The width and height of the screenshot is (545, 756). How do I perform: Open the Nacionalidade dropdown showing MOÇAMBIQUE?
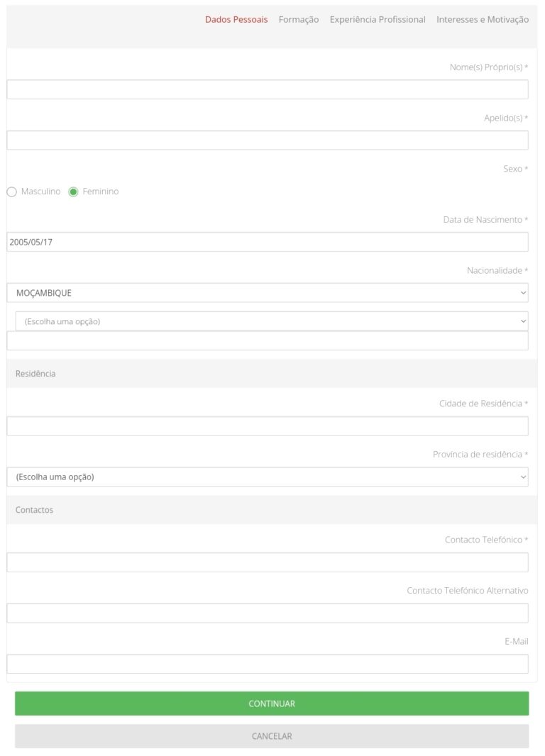click(x=268, y=293)
